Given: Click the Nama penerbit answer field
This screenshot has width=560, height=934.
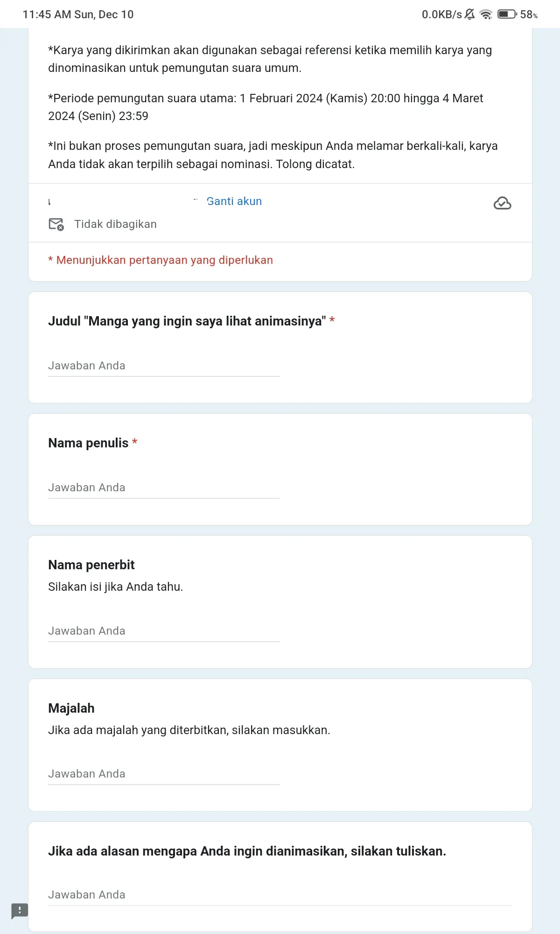Looking at the screenshot, I should pyautogui.click(x=164, y=631).
